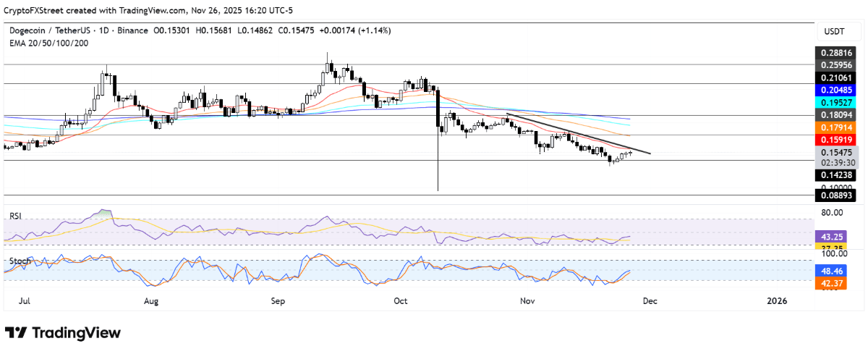
Task: Select the orange 0.17914 EMA price tag
Action: coord(836,127)
